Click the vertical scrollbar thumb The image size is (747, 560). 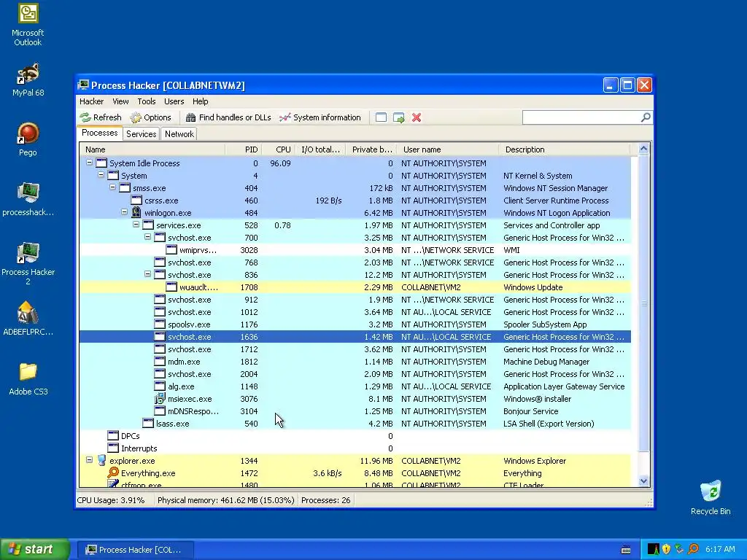pos(643,303)
